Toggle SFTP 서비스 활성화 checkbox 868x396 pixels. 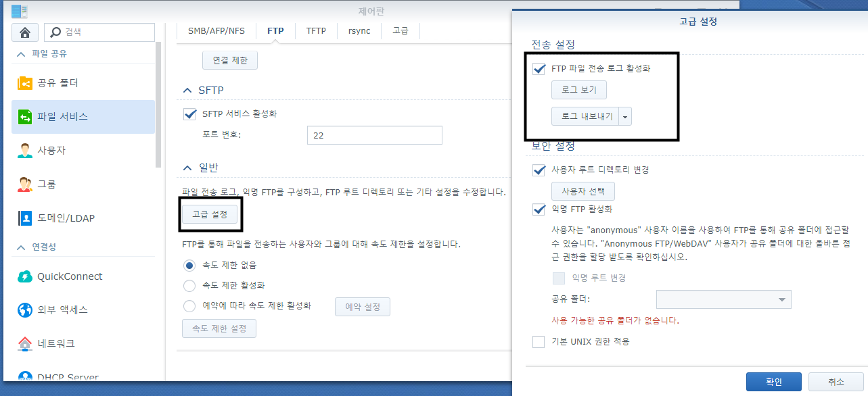coord(190,114)
